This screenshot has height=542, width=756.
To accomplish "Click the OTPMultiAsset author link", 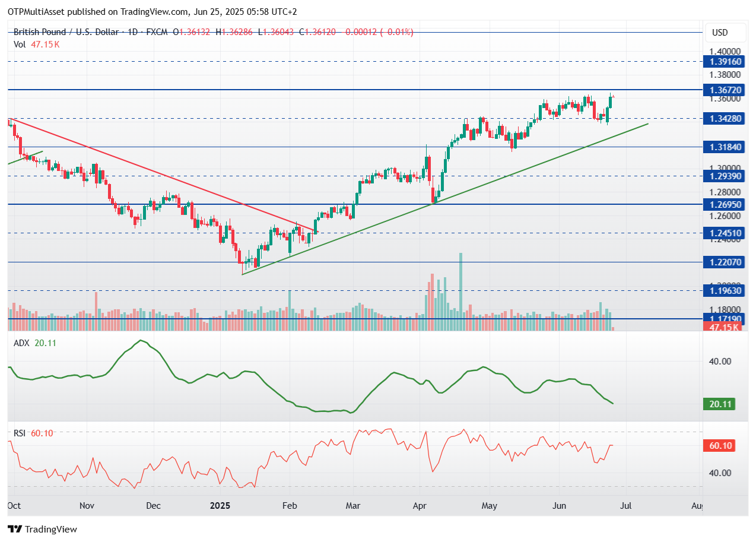I will tap(37, 11).
